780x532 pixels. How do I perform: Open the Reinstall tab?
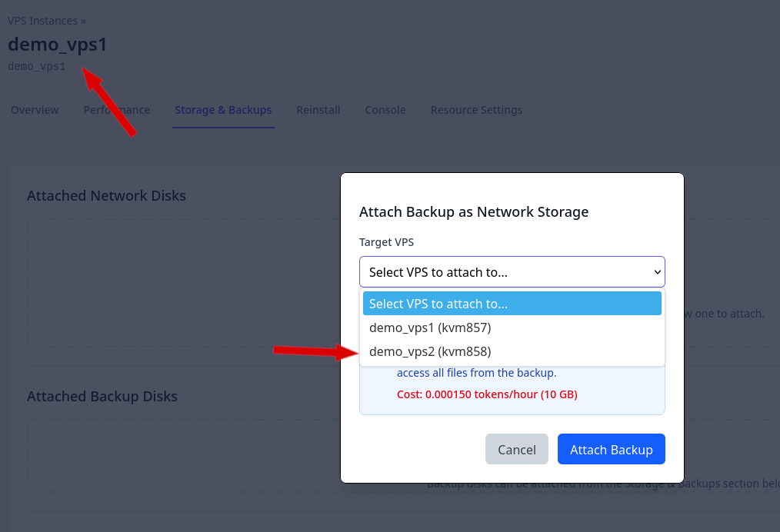(318, 110)
